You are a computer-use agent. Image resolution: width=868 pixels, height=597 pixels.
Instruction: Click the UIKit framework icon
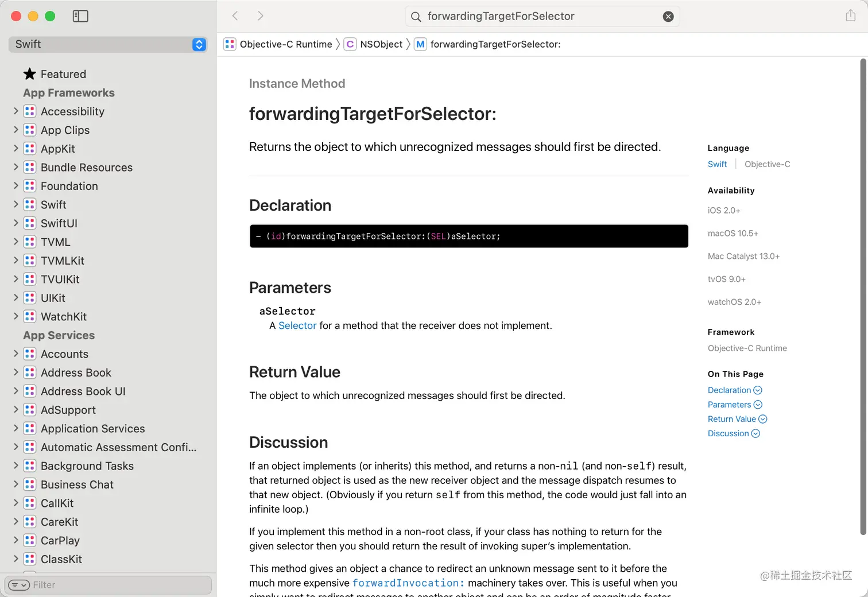point(30,298)
